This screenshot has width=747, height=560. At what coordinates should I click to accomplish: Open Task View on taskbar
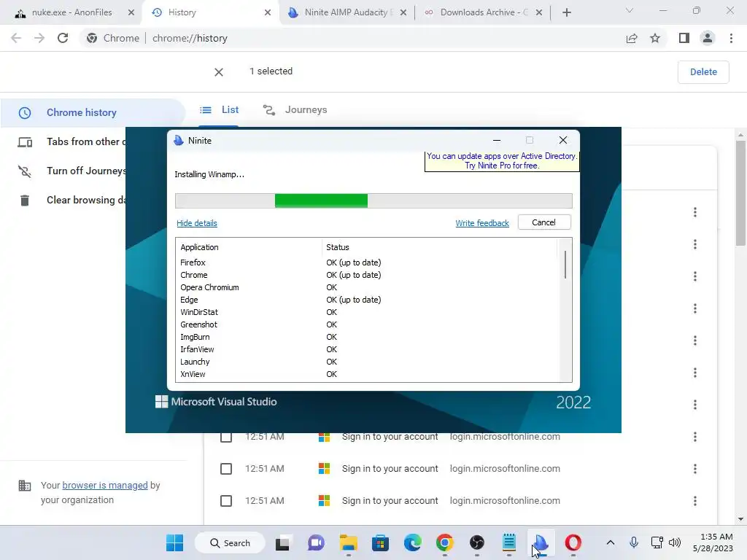pyautogui.click(x=282, y=542)
